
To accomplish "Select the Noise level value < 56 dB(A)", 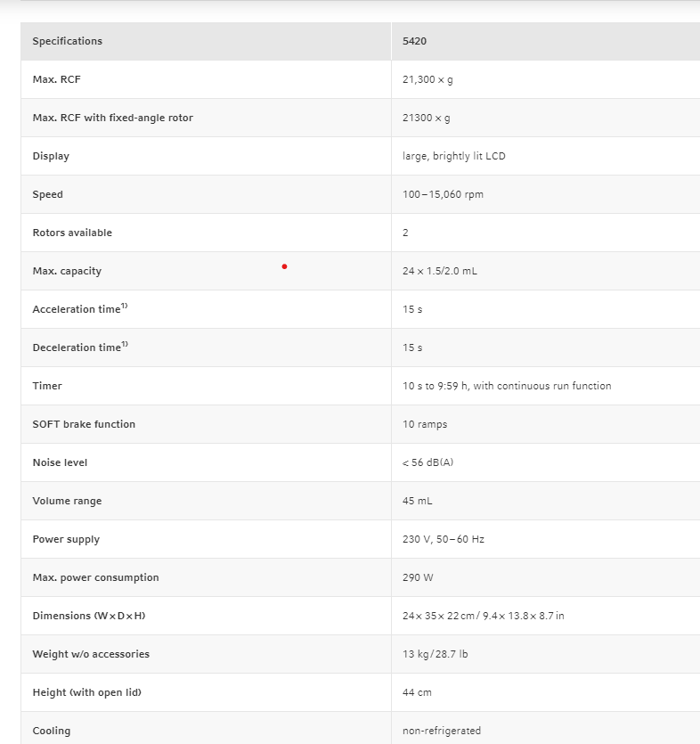I will pos(428,462).
